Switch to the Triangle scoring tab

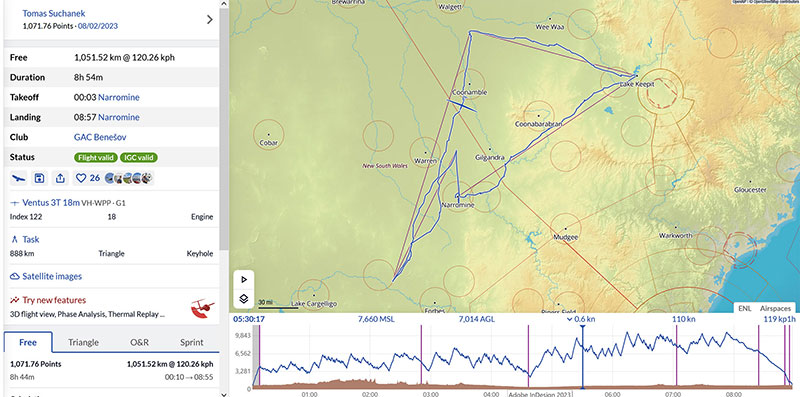click(83, 342)
